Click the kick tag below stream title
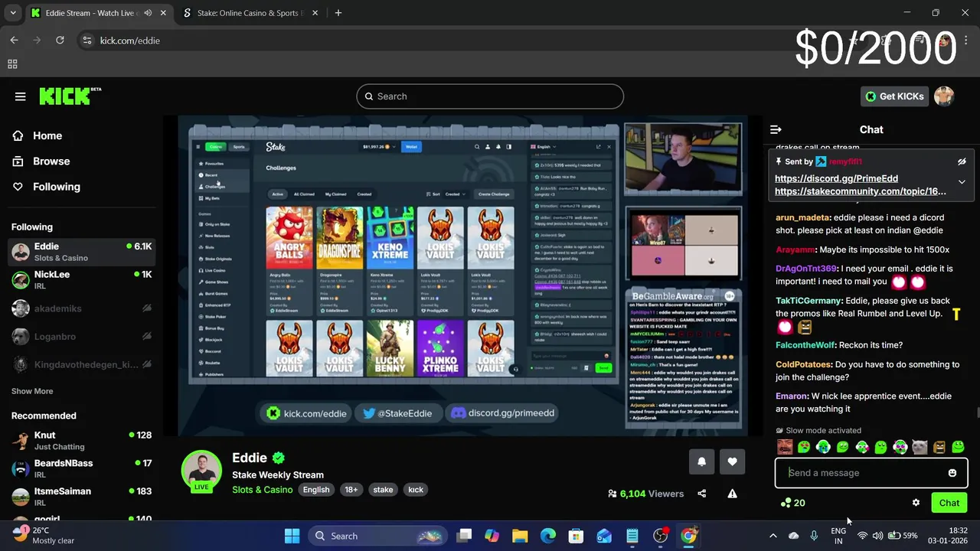Screen dimensions: 980x551 click(416, 490)
